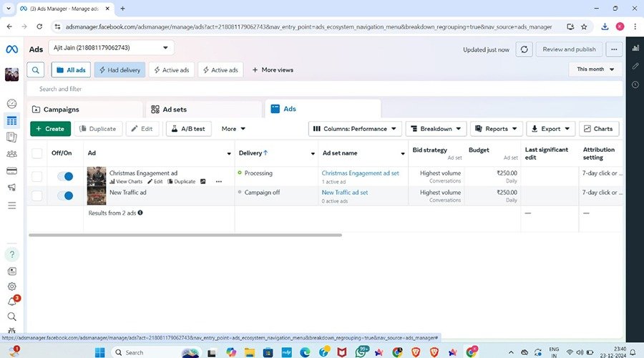The height and width of the screenshot is (358, 644).
Task: Open the Export dropdown
Action: point(551,129)
